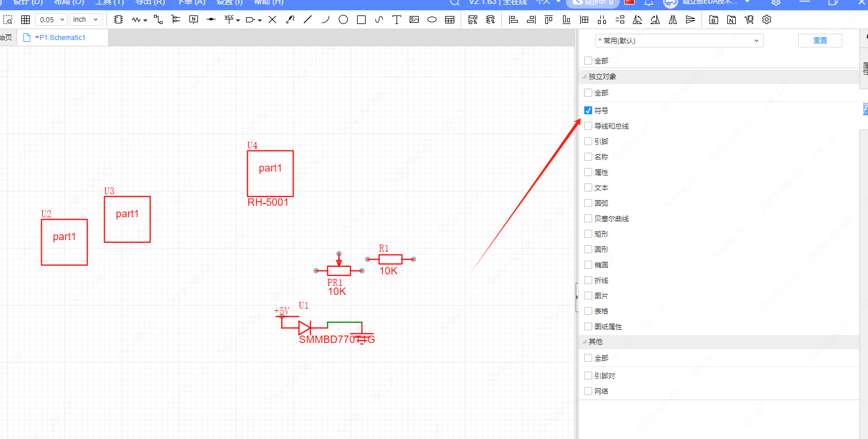This screenshot has width=868, height=439.
Task: Collapse the 独立对象 section
Action: (585, 77)
